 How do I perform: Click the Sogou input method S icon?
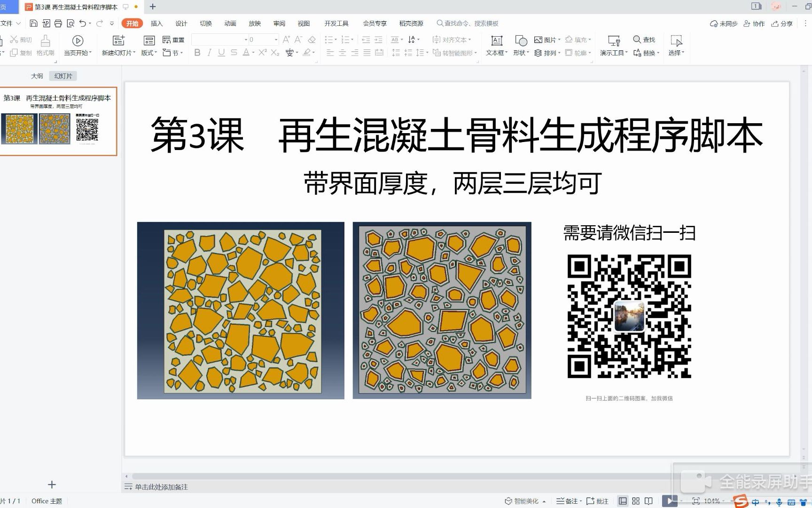coord(740,501)
